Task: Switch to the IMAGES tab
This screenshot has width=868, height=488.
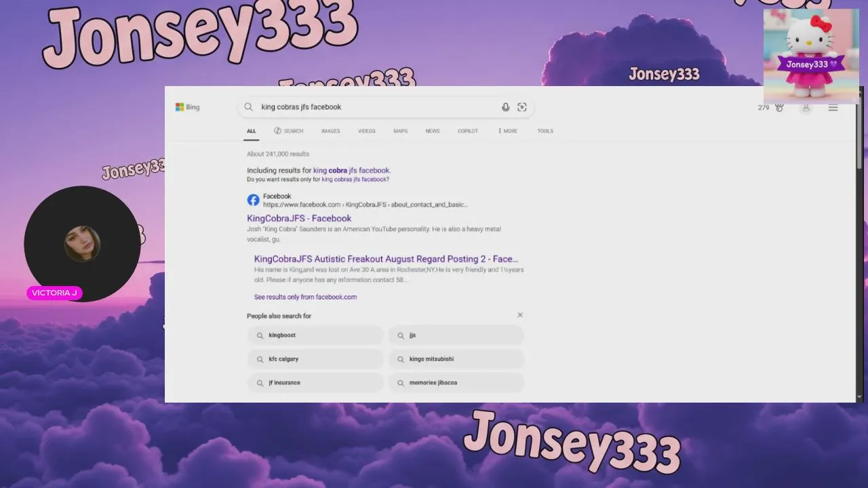Action: coord(331,131)
